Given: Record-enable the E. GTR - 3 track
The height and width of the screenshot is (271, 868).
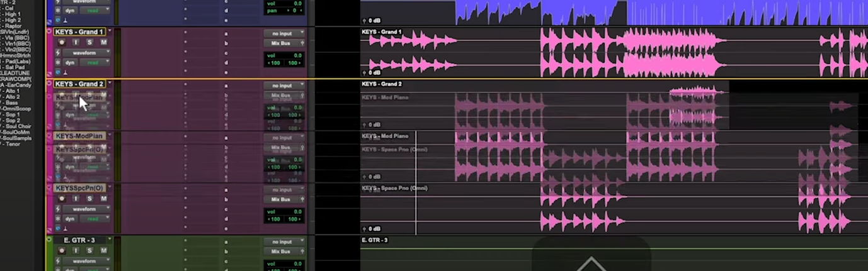Looking at the screenshot, I should click(x=62, y=250).
